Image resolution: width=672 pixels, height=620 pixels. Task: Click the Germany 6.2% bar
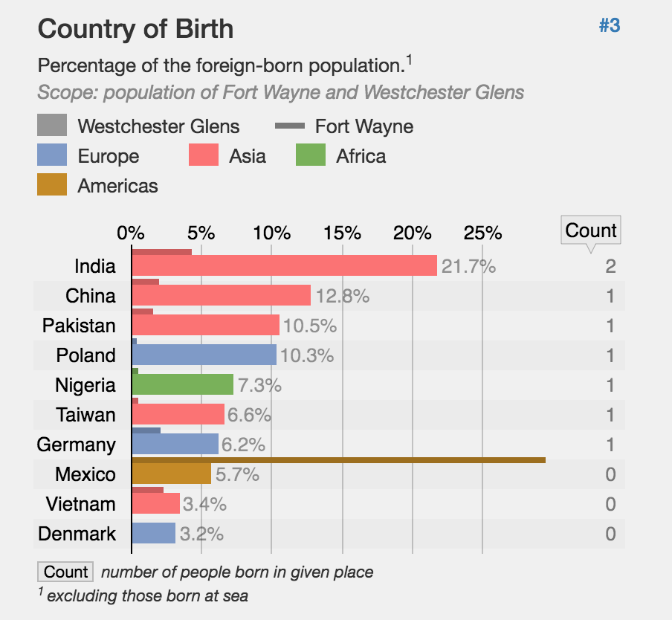pos(175,445)
